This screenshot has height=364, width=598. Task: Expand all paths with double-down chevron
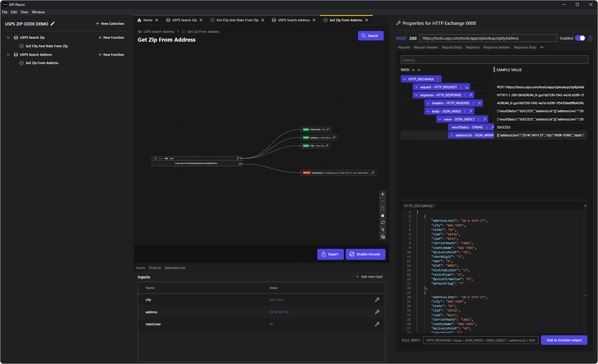(x=419, y=70)
